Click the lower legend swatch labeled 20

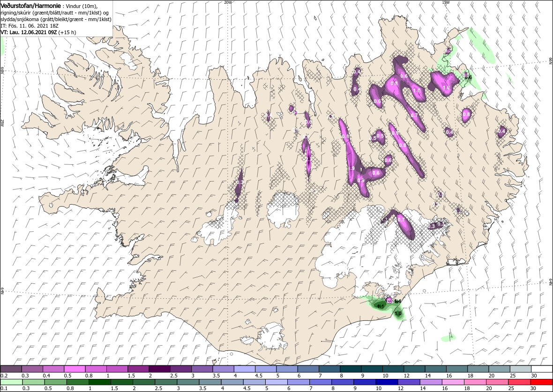497,382
